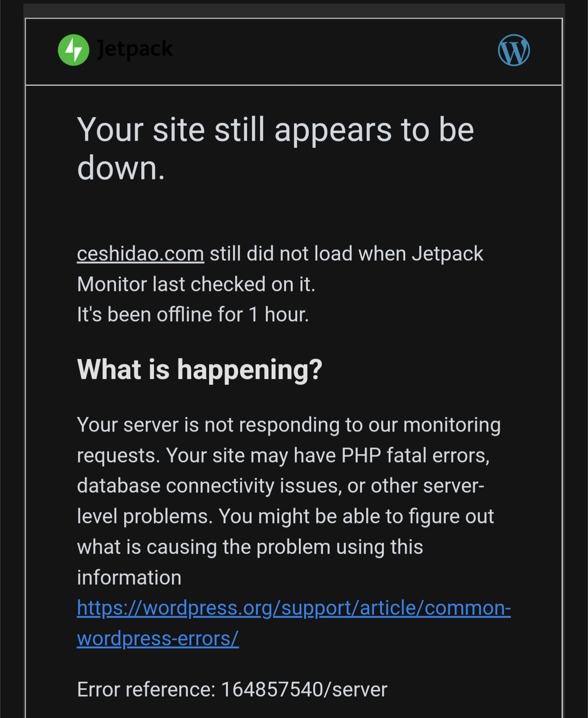Click the "wordpress-errors/" portion of the link
Viewport: 588px width, 718px height.
click(158, 639)
